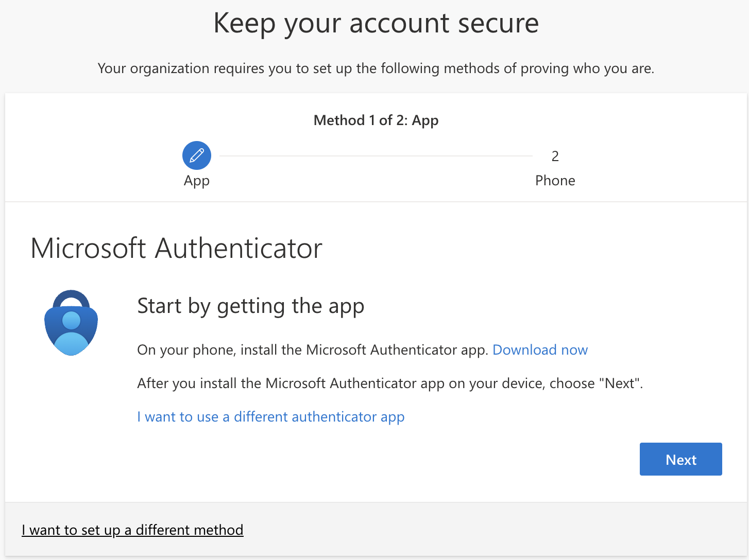
Task: Click the organization requirement description text
Action: pyautogui.click(x=376, y=68)
